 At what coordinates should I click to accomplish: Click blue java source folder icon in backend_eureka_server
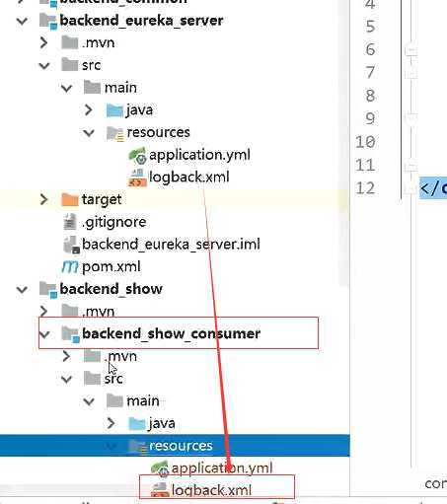[x=114, y=109]
